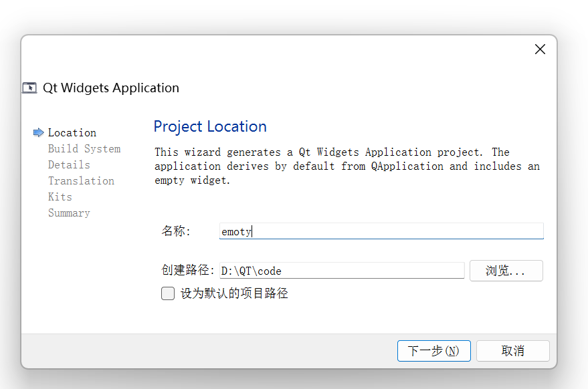This screenshot has width=588, height=389.
Task: Select the Location wizard step
Action: tap(72, 132)
